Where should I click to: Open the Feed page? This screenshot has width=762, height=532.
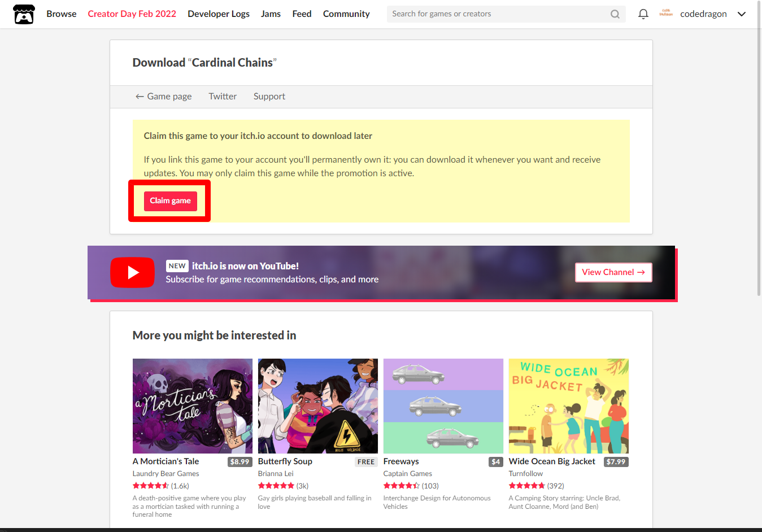click(x=302, y=14)
